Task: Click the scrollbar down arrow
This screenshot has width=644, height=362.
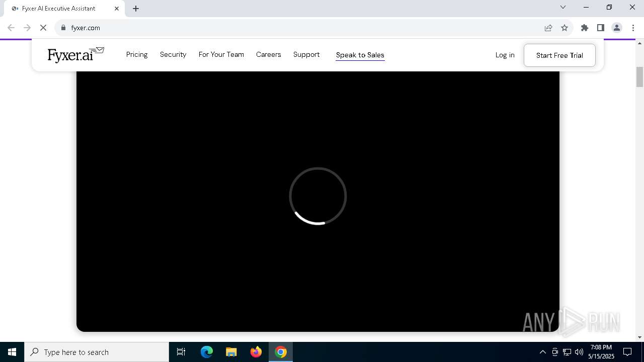Action: pos(639,337)
